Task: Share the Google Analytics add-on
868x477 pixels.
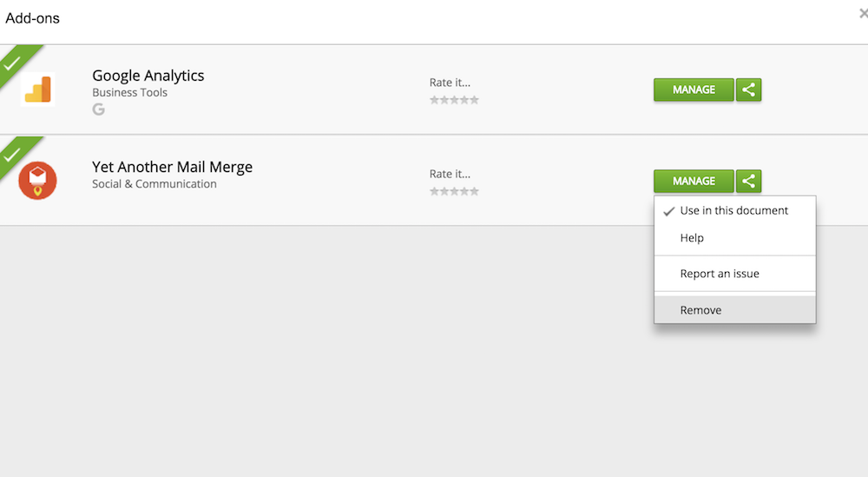Action: (x=748, y=89)
